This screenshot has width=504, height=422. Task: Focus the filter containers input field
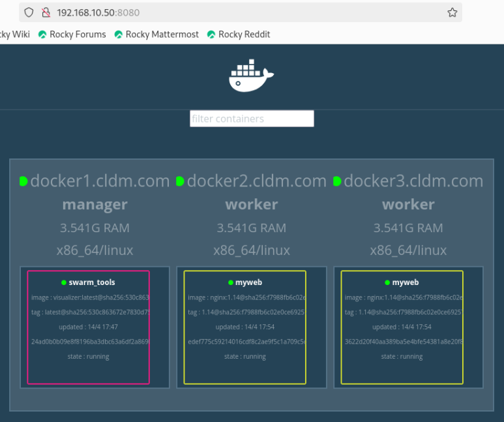[x=252, y=119]
